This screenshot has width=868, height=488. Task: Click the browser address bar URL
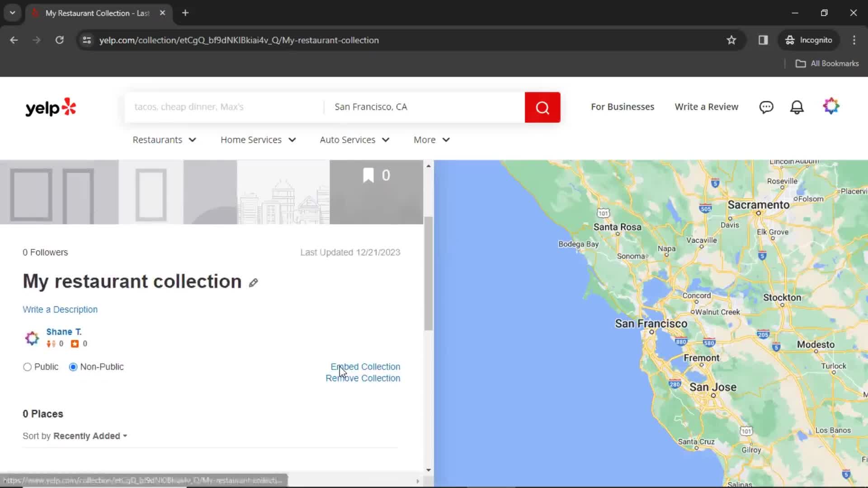pos(239,40)
